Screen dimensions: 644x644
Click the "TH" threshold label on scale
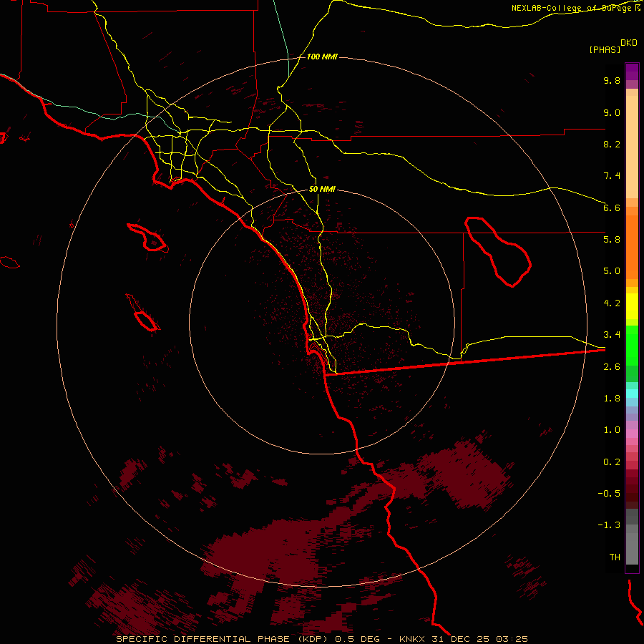[x=615, y=557]
